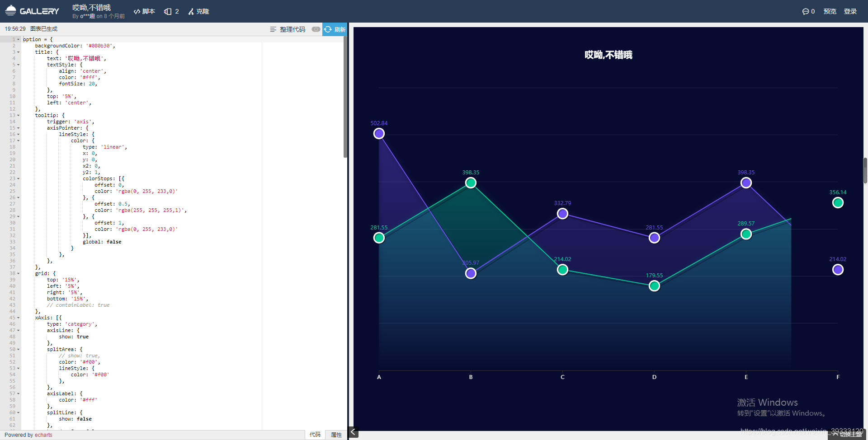
Task: Click 整理代码 to format the code
Action: tap(288, 29)
